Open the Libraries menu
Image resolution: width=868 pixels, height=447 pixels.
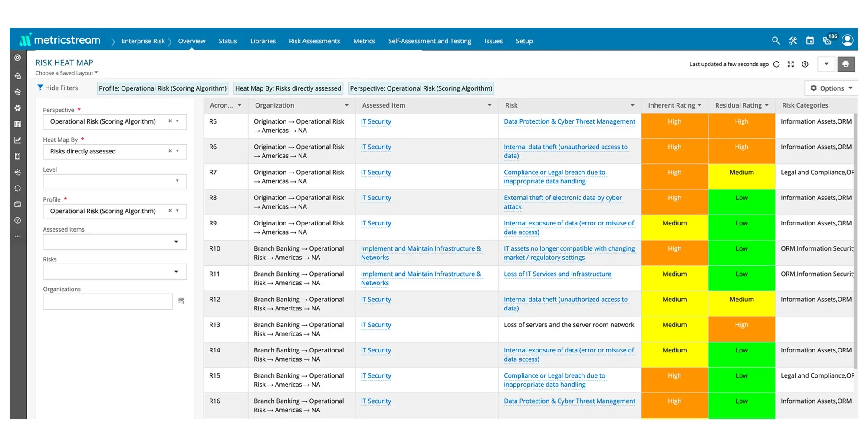tap(263, 41)
